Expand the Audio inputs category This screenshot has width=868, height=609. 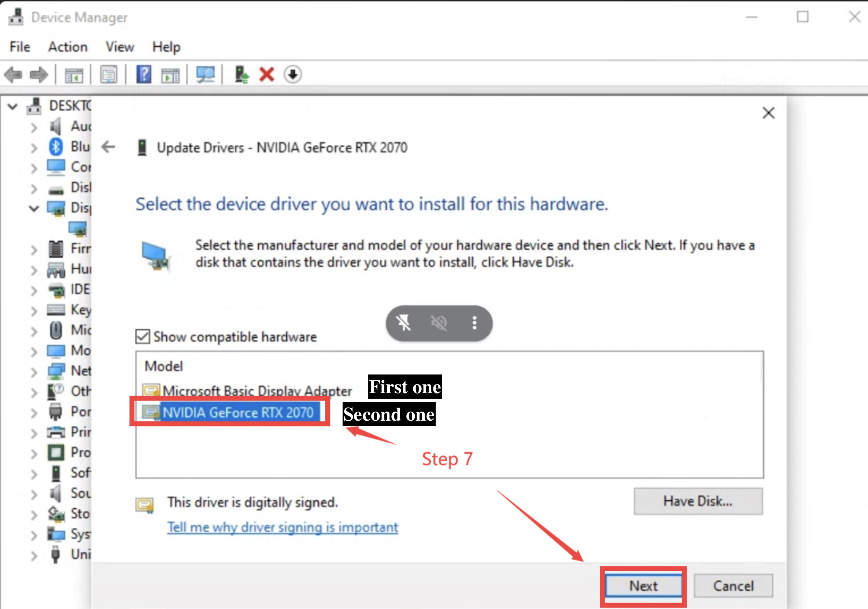pos(34,128)
